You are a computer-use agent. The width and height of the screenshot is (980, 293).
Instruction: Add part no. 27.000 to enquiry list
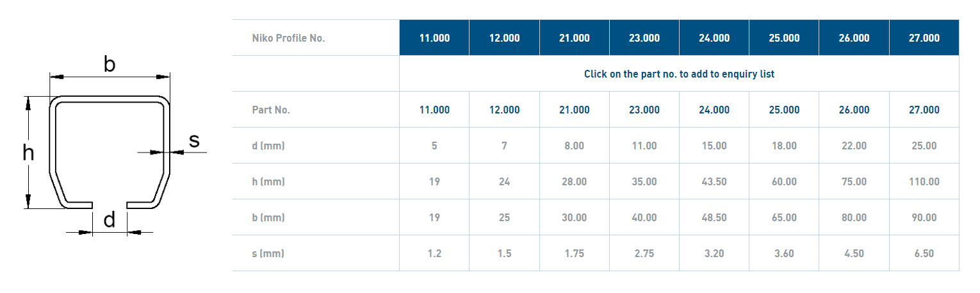point(924,110)
